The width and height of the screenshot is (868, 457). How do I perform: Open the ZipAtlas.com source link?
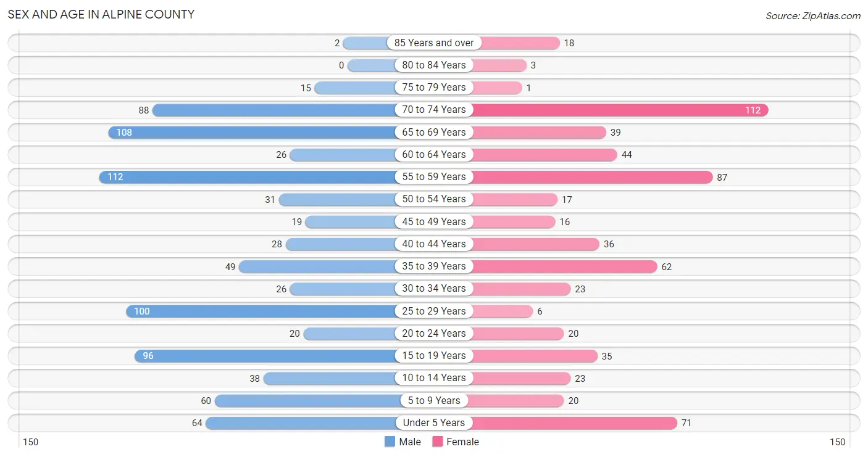(x=813, y=16)
